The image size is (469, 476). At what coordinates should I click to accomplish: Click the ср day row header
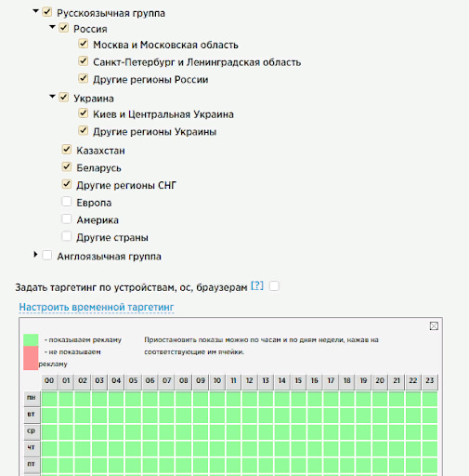(x=32, y=432)
